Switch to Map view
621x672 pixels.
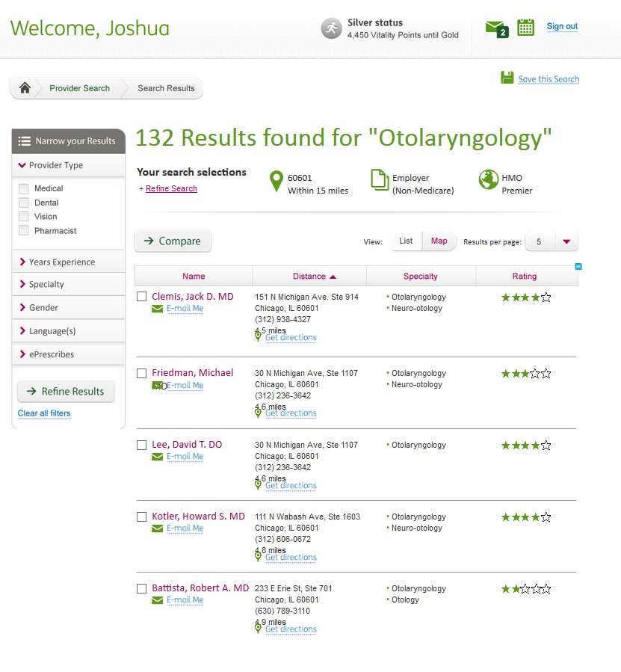(x=439, y=241)
